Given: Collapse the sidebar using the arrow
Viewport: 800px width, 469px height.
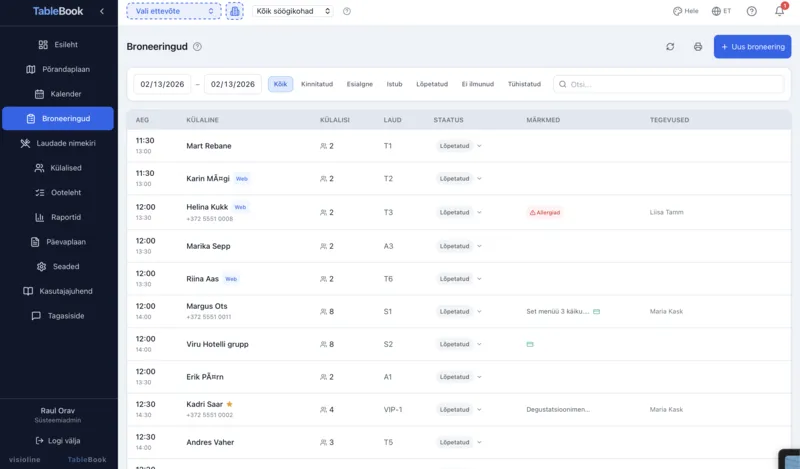Looking at the screenshot, I should pos(101,11).
